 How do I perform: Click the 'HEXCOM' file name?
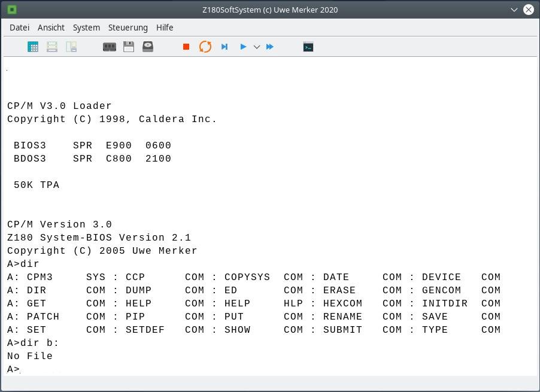click(x=342, y=303)
